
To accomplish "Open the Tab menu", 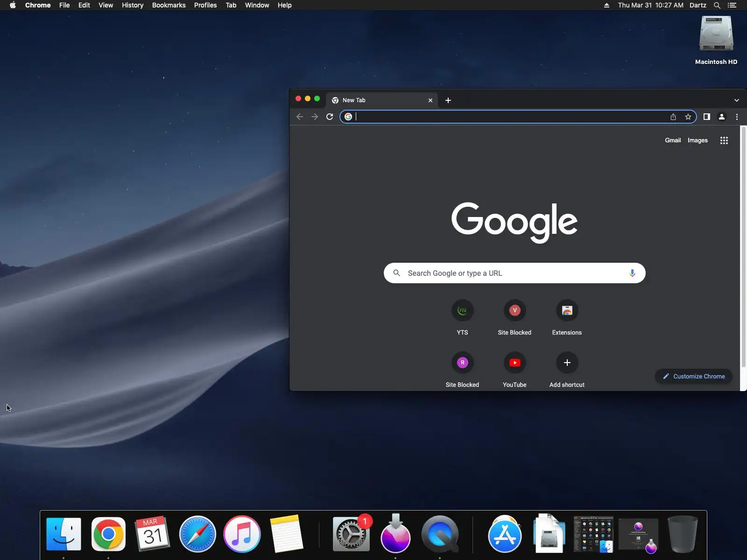I will (231, 5).
